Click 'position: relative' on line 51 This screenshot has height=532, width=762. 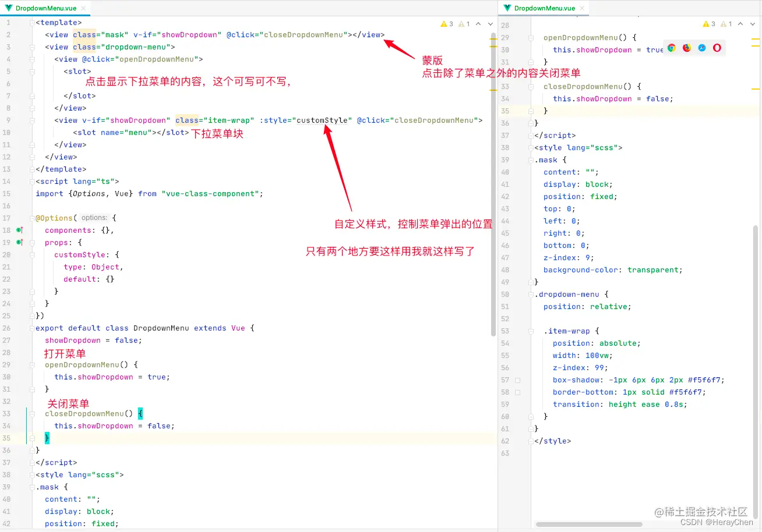click(x=585, y=307)
